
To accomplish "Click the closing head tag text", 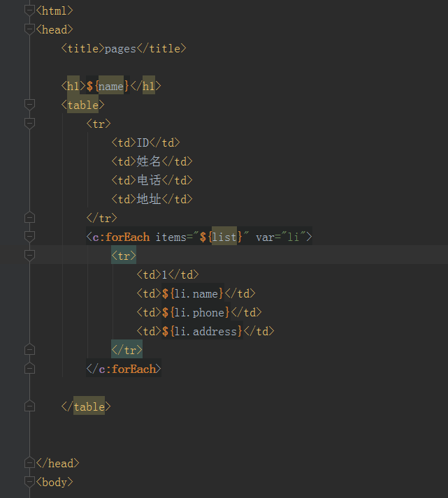I will point(57,463).
